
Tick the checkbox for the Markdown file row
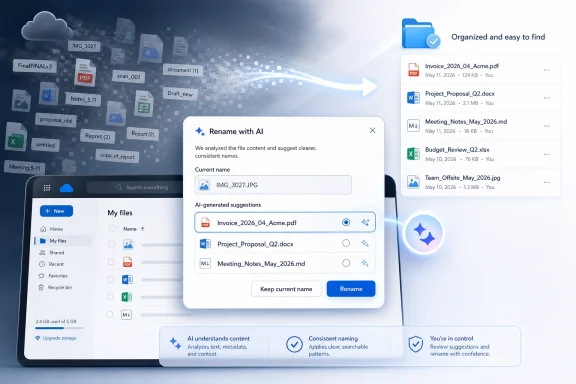109,314
